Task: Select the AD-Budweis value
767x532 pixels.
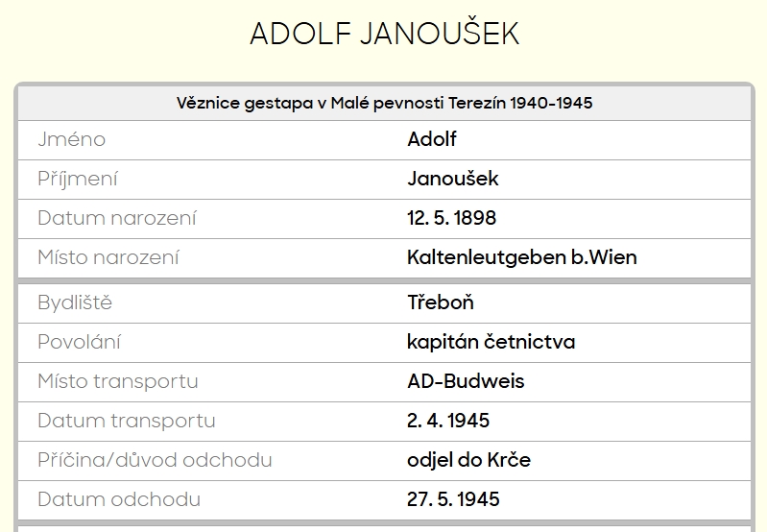Action: tap(466, 381)
